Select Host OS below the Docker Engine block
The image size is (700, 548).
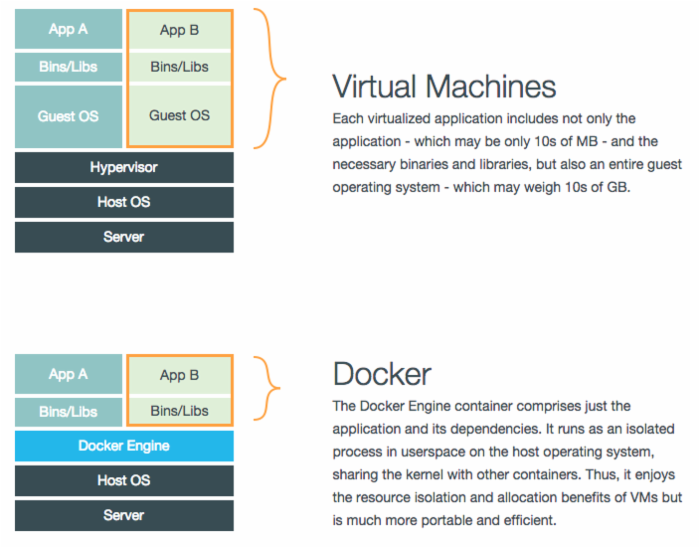click(124, 481)
